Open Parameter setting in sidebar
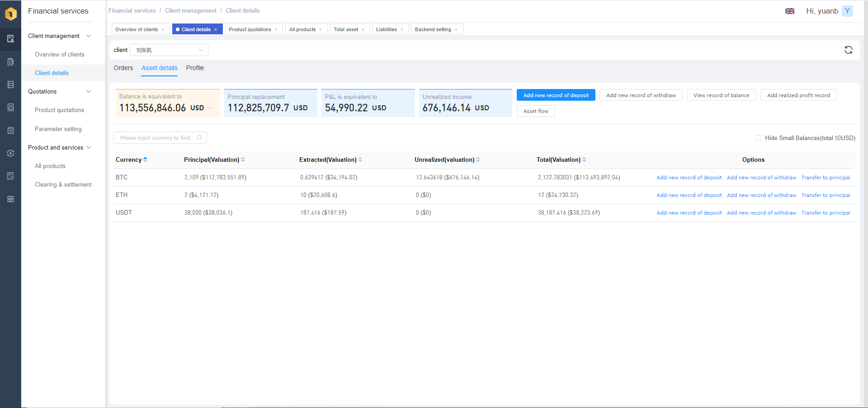 [x=58, y=129]
